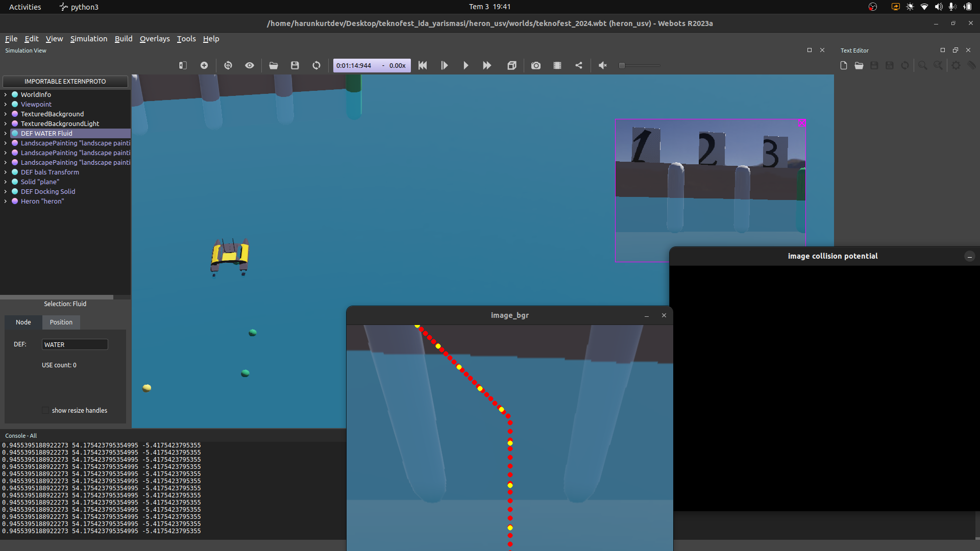The height and width of the screenshot is (551, 980).
Task: Open the python3 app menu
Action: point(79,7)
